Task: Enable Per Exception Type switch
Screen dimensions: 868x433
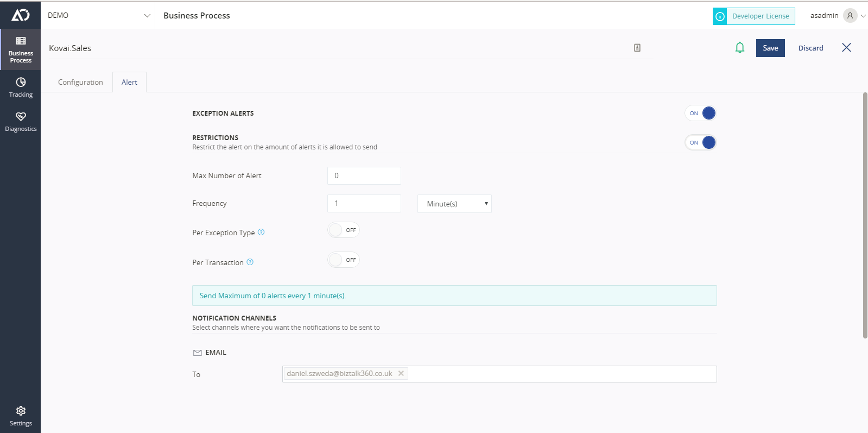Action: [344, 230]
